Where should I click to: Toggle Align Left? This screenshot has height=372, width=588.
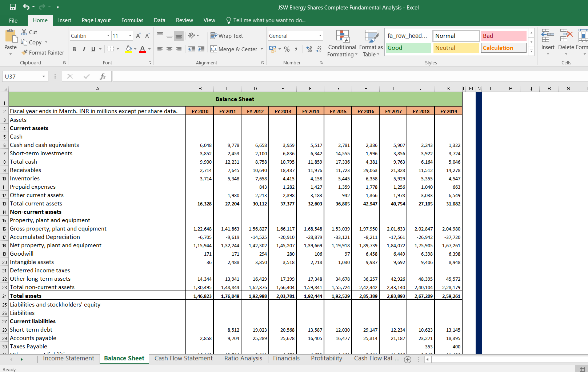tap(160, 49)
